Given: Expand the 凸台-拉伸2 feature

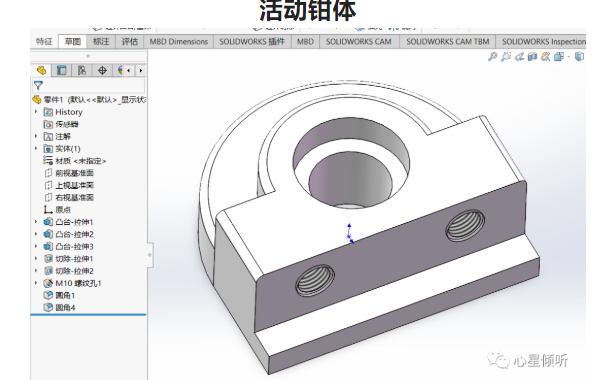Looking at the screenshot, I should point(36,234).
